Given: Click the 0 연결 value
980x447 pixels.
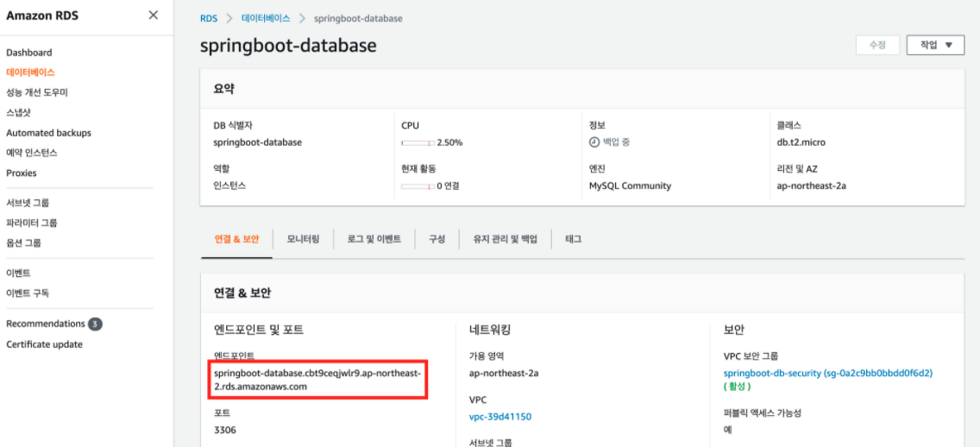Looking at the screenshot, I should [x=448, y=186].
